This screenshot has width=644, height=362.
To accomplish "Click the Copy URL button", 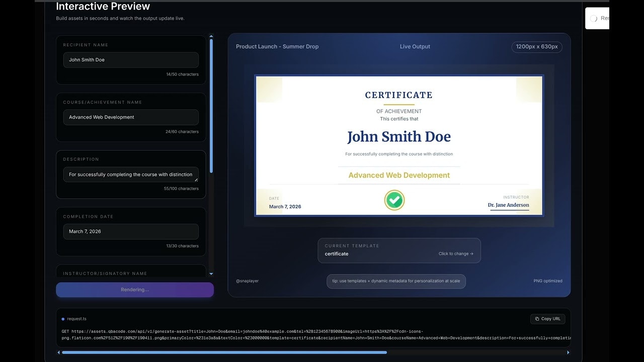I will (547, 319).
